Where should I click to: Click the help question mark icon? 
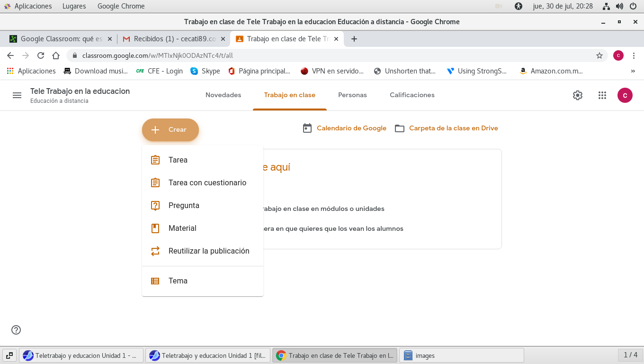(x=16, y=330)
